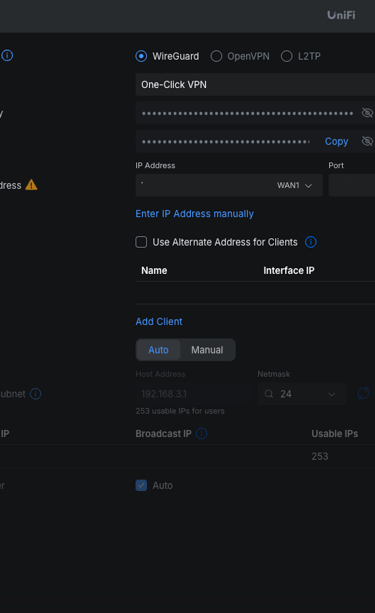Click the Name column header
The image size is (375, 613).
[154, 271]
